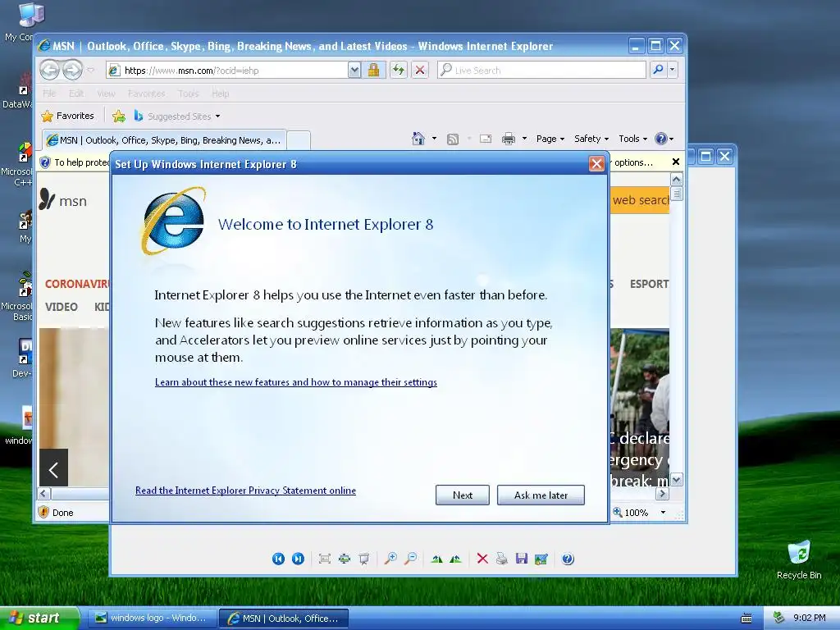
Task: Open VIDEO section on MSN page
Action: [x=61, y=307]
